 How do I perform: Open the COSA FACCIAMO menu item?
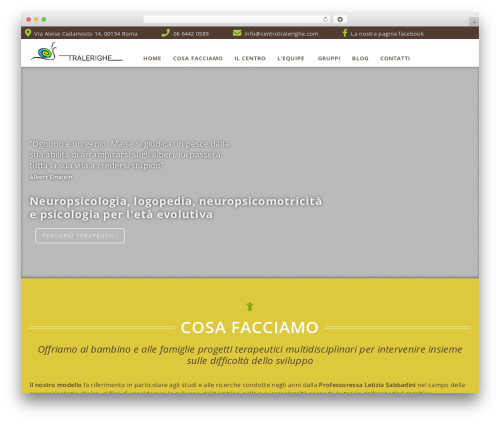coord(198,58)
